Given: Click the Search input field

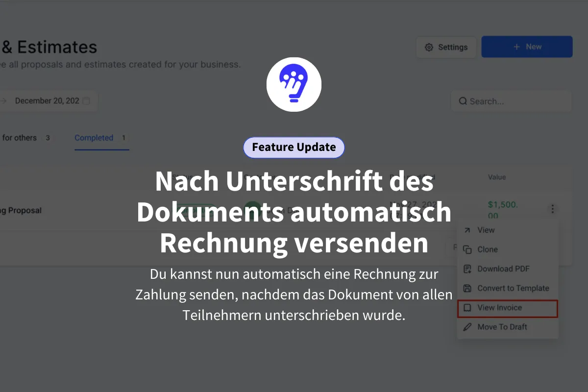Looking at the screenshot, I should point(511,101).
